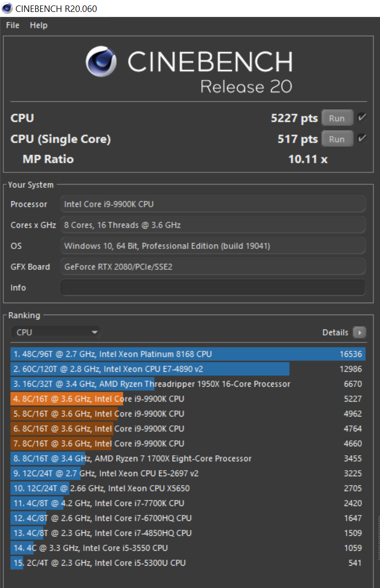
Task: Run the CPU Single Core benchmark
Action: click(x=337, y=139)
